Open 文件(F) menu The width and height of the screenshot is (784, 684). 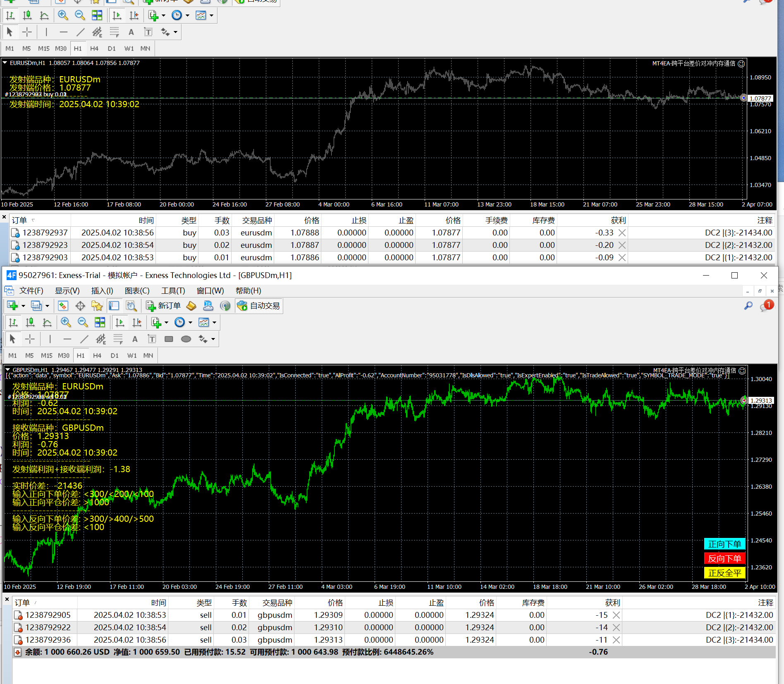31,290
